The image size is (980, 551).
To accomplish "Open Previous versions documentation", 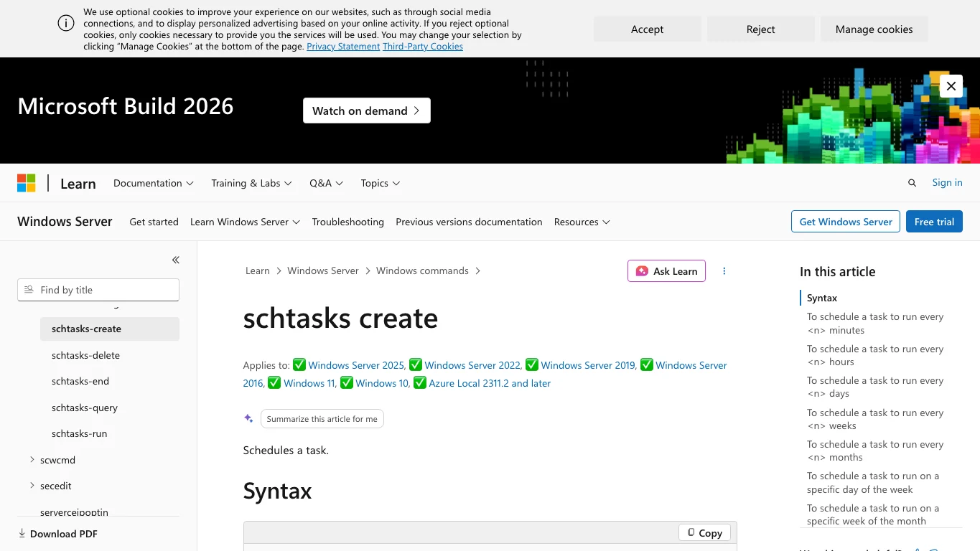I will (469, 222).
